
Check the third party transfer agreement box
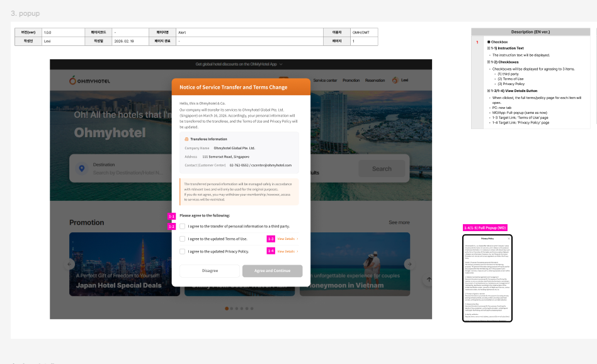click(183, 226)
